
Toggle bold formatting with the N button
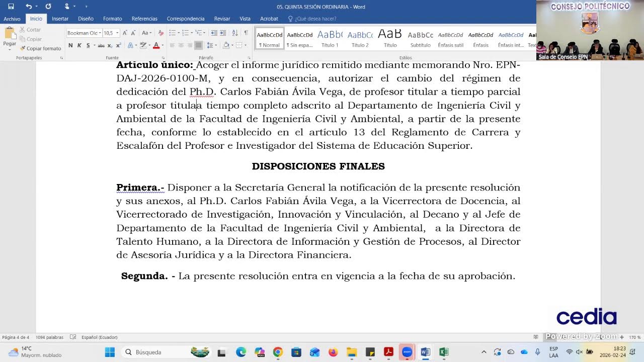(70, 45)
